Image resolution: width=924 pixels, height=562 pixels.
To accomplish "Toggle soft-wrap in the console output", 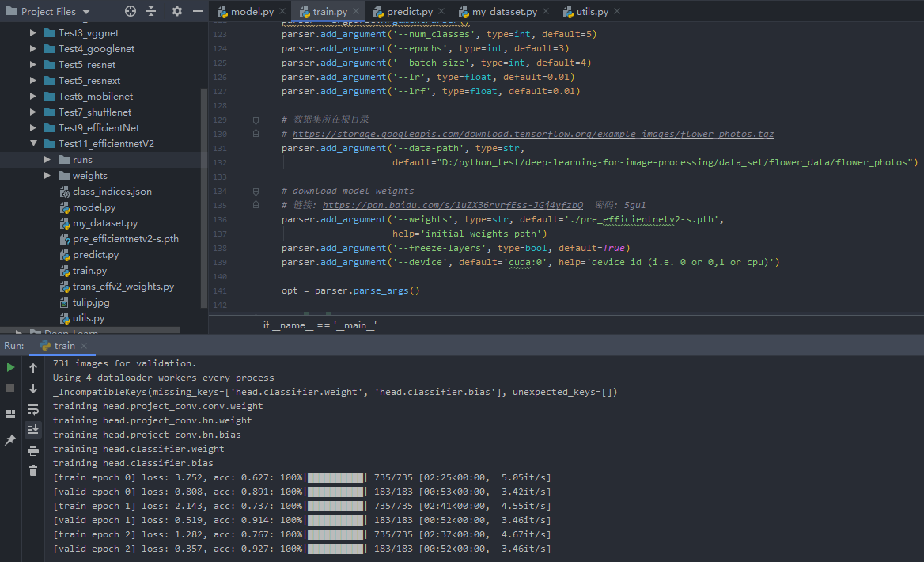I will point(33,409).
